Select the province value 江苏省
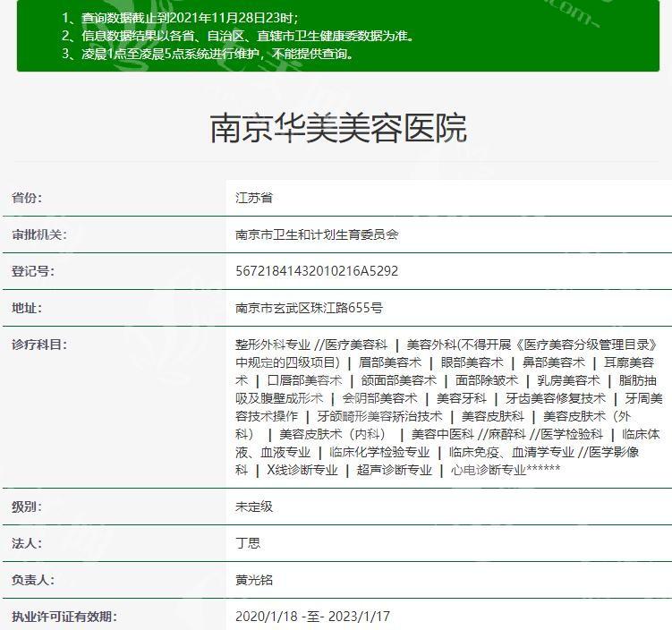This screenshot has height=630, width=672. pos(254,198)
